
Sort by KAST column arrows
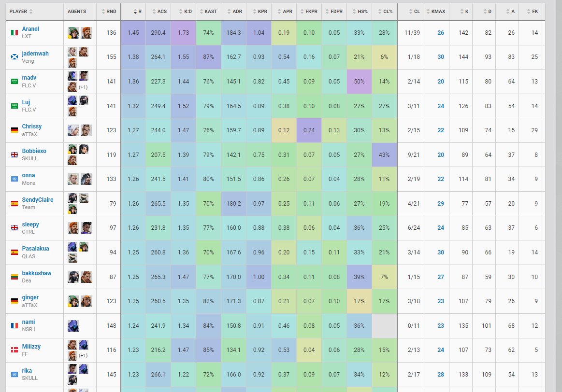tap(202, 12)
